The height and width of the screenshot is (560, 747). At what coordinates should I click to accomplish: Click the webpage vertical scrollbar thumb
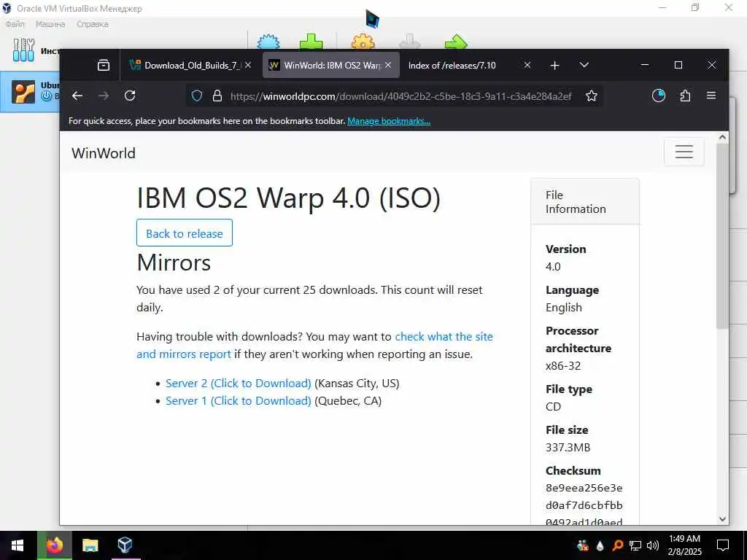pyautogui.click(x=722, y=236)
